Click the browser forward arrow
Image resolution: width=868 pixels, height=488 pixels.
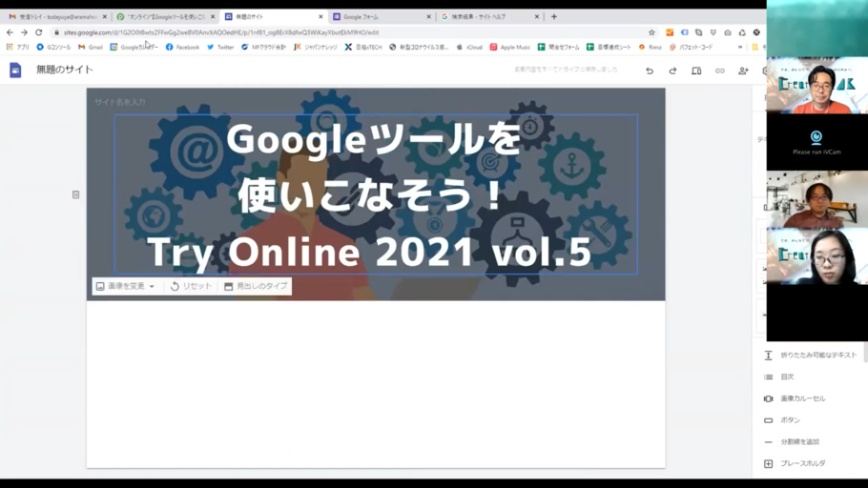click(x=24, y=32)
